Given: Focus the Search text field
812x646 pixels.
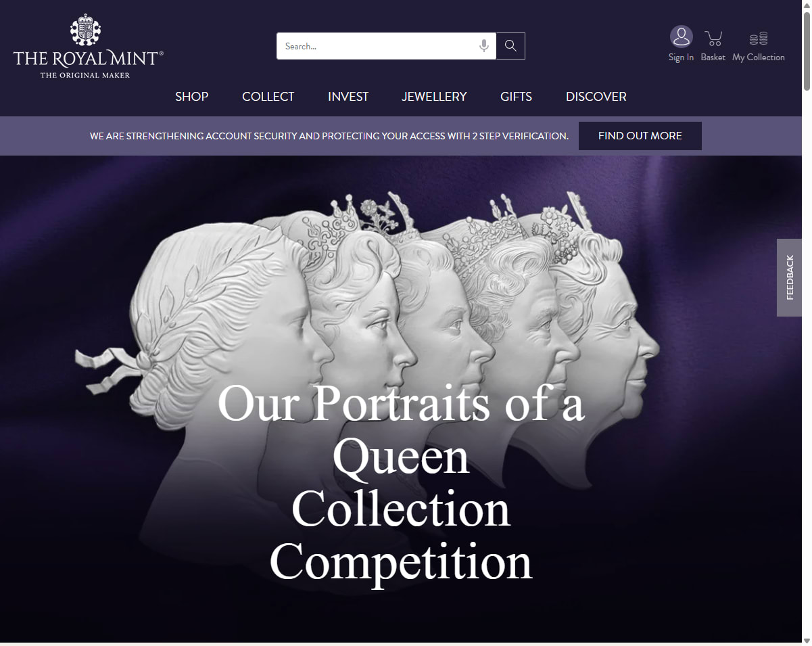Looking at the screenshot, I should pos(377,46).
